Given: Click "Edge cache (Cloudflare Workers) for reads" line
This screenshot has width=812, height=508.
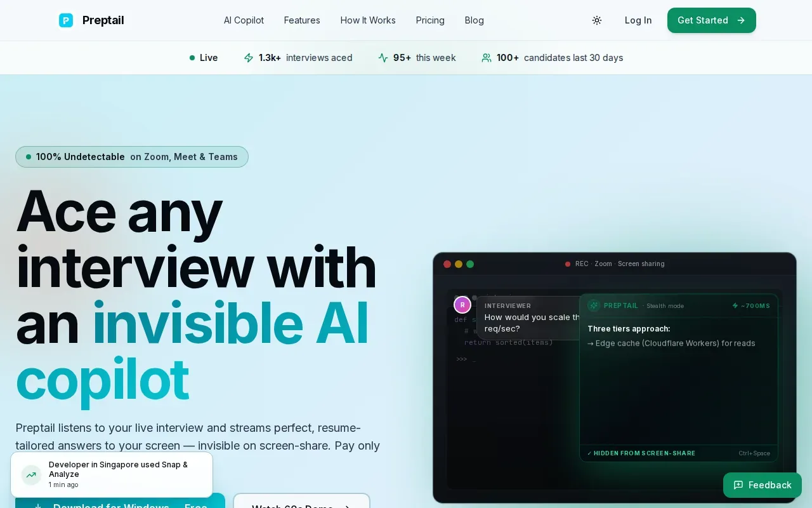Looking at the screenshot, I should [x=676, y=344].
